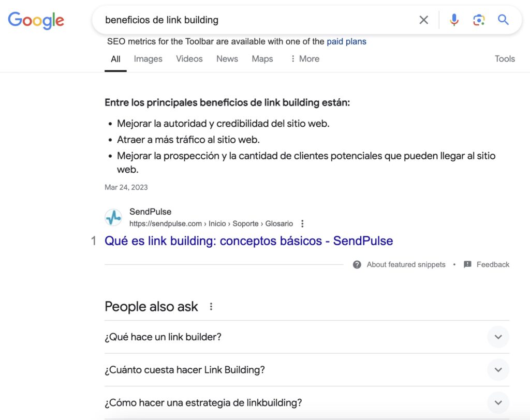Open the result Qué es link building: conceptos básicos
The image size is (530, 420).
[x=248, y=241]
